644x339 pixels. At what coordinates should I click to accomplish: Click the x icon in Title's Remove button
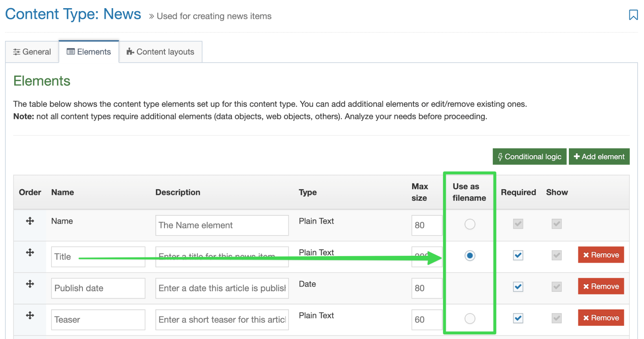click(x=586, y=254)
